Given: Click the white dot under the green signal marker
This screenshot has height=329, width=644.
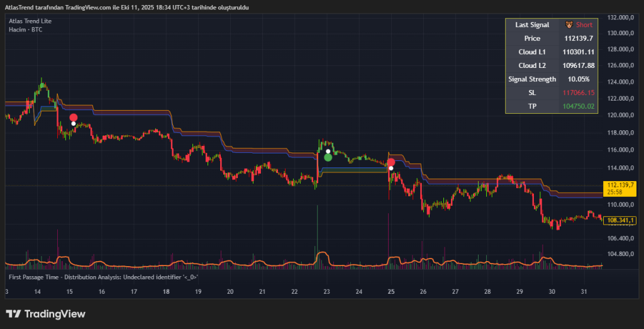Looking at the screenshot, I should click(x=328, y=151).
